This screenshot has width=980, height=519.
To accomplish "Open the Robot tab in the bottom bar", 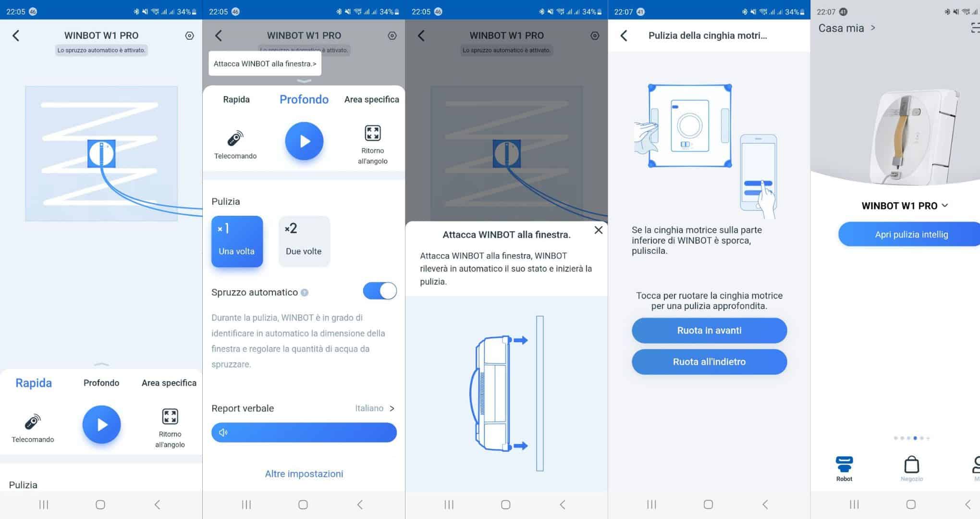I will point(844,469).
